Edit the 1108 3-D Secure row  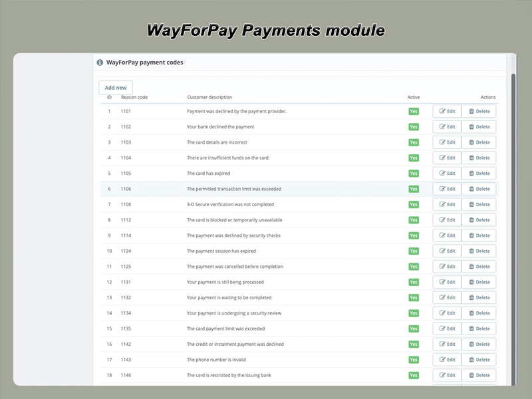point(447,205)
